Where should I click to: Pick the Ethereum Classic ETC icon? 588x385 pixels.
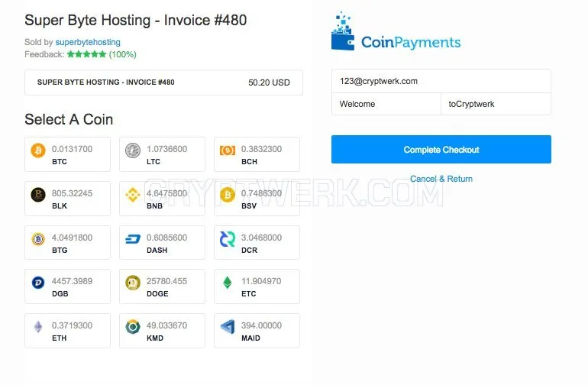point(228,282)
